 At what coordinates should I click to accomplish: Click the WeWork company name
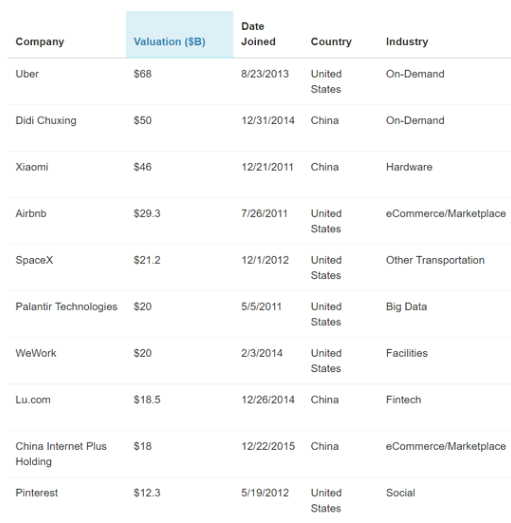(36, 353)
